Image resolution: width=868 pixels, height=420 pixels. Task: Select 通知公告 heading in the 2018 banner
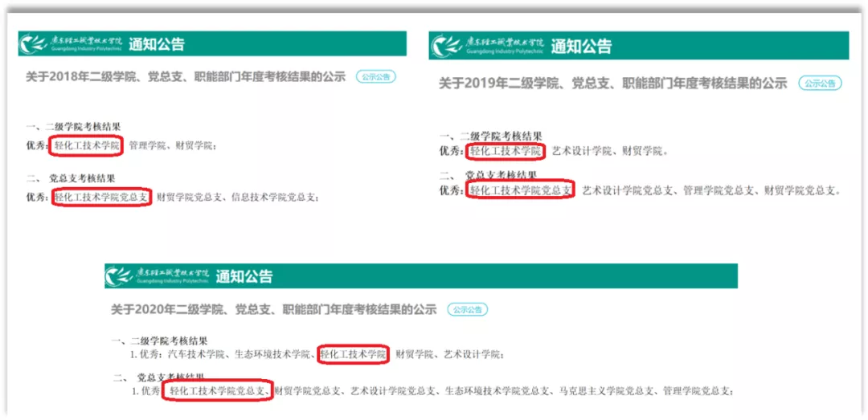click(x=157, y=44)
